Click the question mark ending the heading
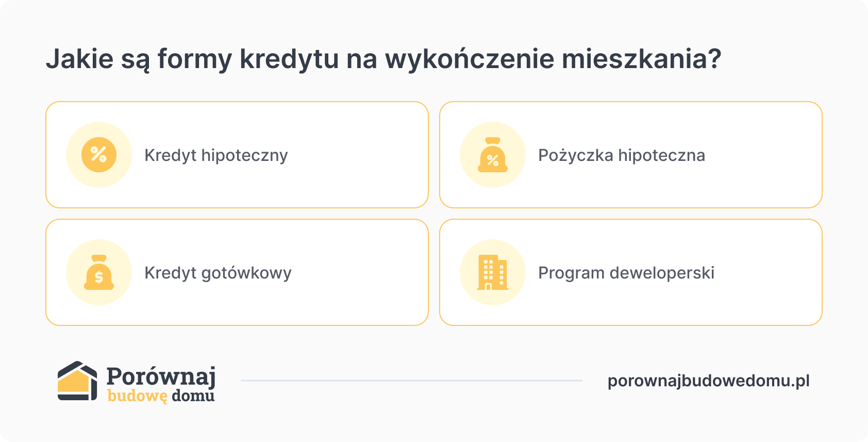Screen dimensions: 868x442 [x=715, y=59]
